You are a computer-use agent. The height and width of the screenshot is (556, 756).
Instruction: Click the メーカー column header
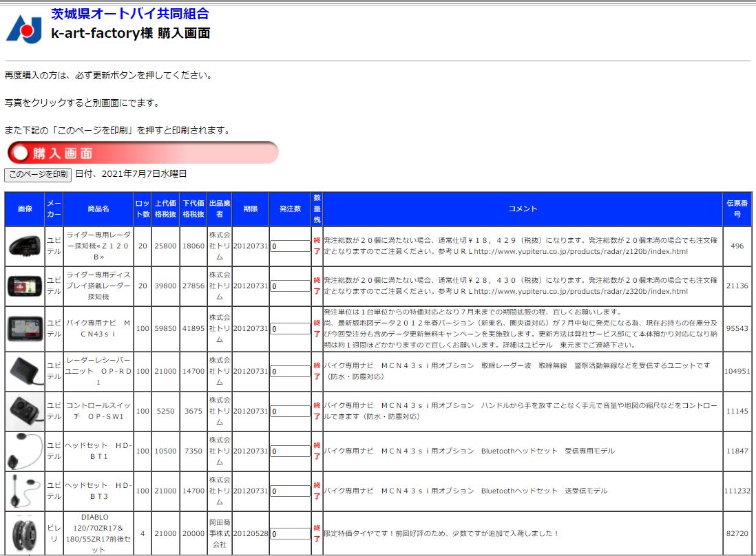pos(54,208)
